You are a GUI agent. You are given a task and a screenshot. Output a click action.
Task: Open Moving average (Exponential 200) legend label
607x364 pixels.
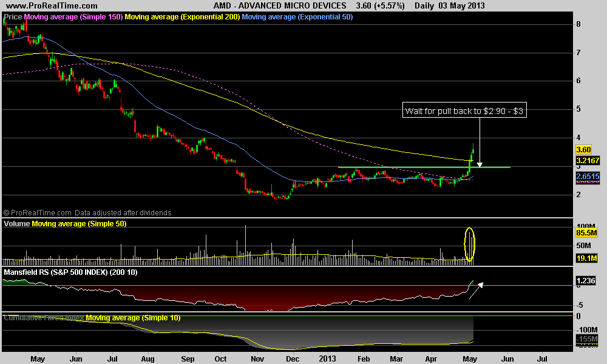tap(182, 17)
